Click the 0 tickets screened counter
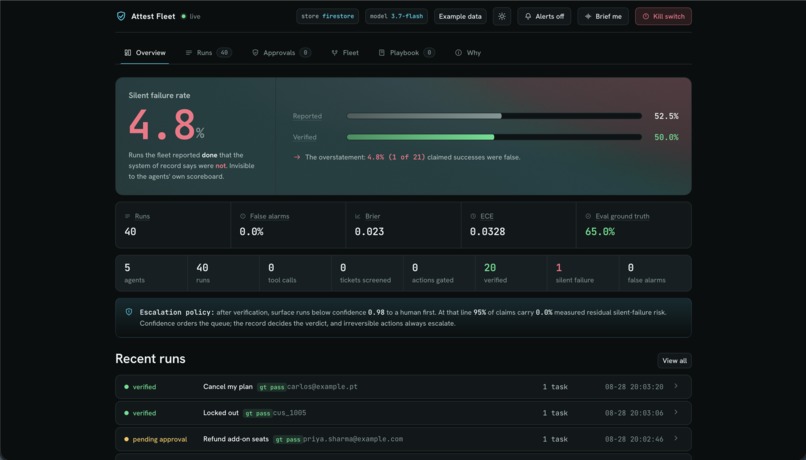Viewport: 806px width, 460px height. point(368,273)
